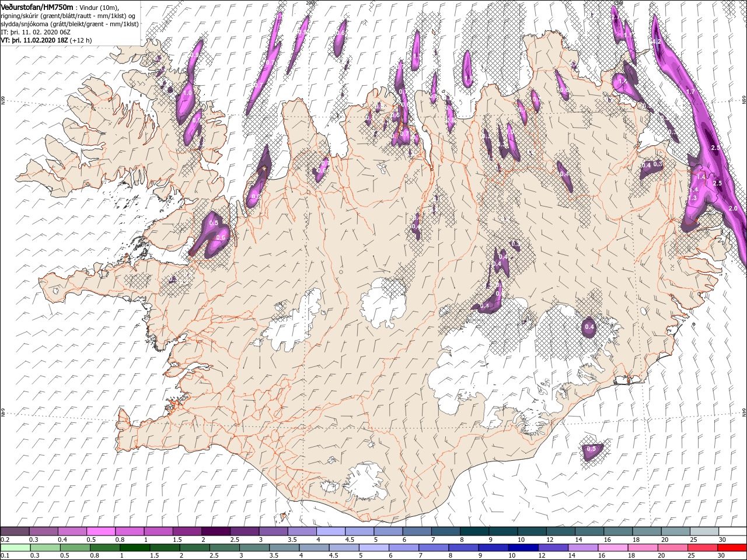
Task: Pick the upper-scale swatch between 3 and 3.5
Action: click(x=273, y=531)
